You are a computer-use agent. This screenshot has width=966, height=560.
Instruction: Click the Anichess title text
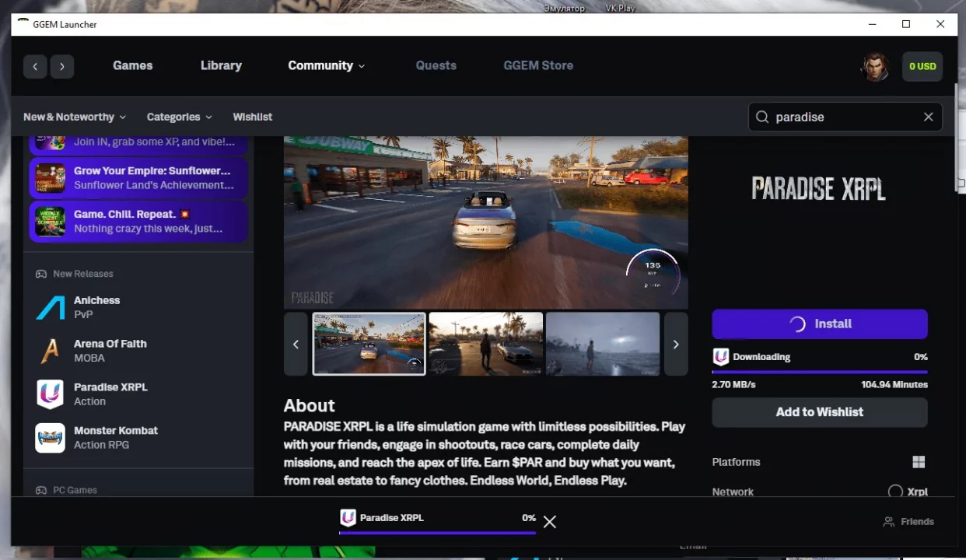point(97,300)
